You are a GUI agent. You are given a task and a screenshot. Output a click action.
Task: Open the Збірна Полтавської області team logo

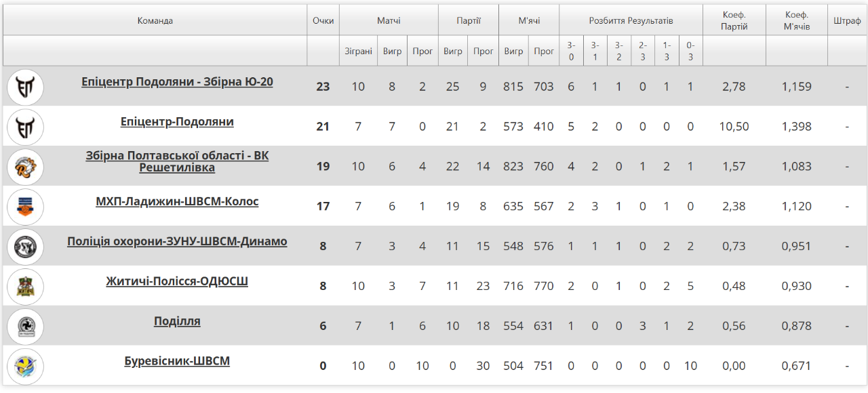pos(25,167)
